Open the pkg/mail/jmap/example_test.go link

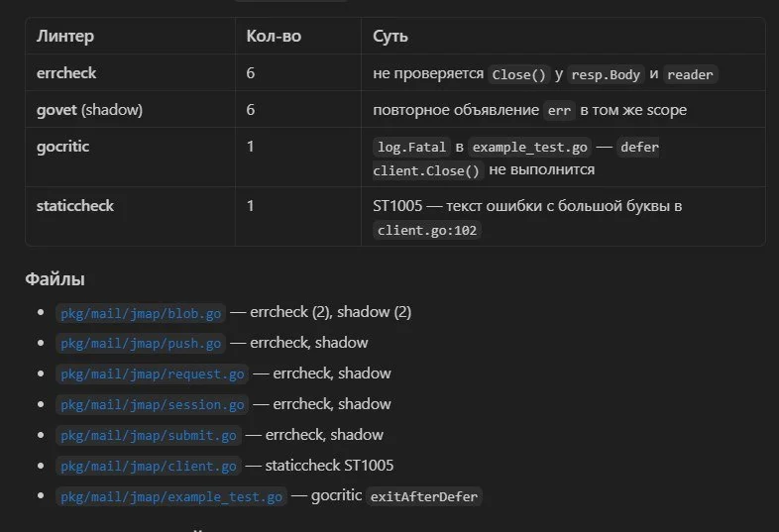171,496
